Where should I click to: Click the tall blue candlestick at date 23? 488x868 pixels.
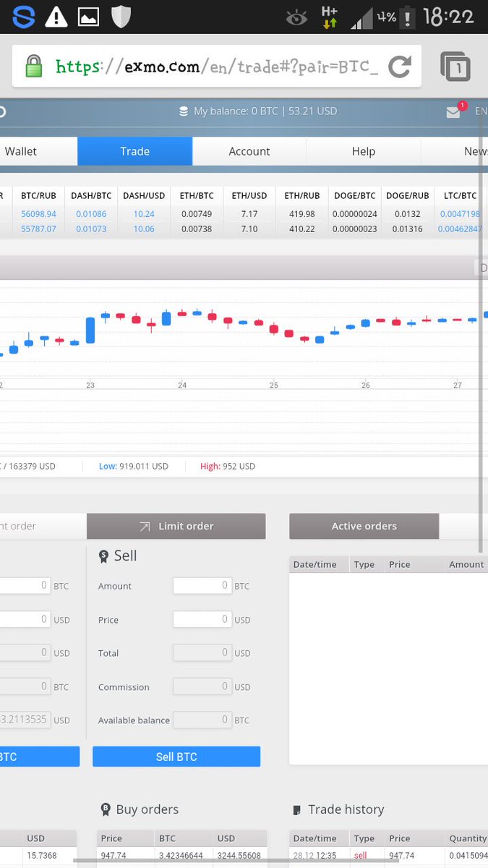[x=90, y=330]
